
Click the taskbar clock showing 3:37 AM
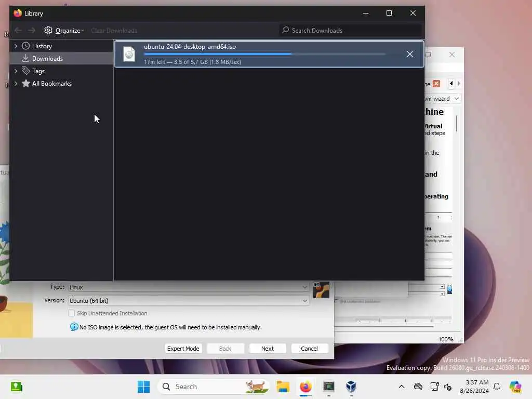pyautogui.click(x=474, y=387)
